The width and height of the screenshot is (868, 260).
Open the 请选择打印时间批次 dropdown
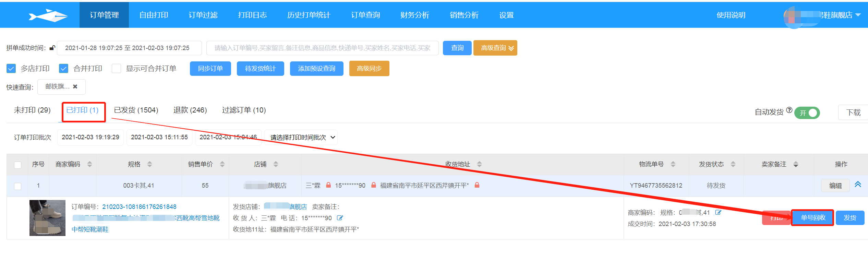(x=301, y=138)
